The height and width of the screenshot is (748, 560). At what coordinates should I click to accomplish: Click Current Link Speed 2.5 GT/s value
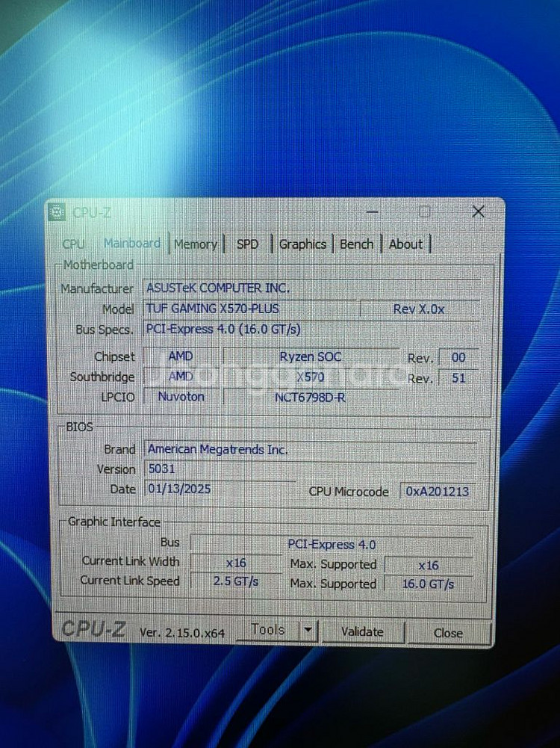point(236,581)
